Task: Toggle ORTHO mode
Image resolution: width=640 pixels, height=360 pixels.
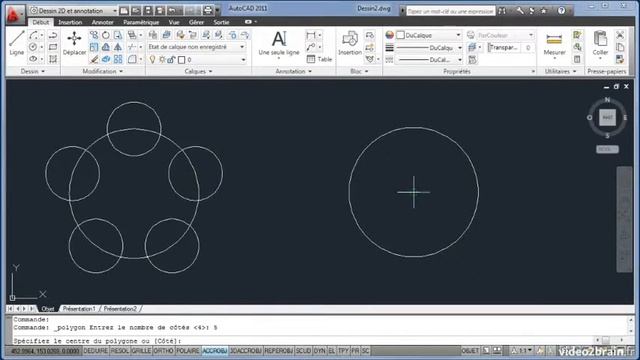Action: point(163,351)
